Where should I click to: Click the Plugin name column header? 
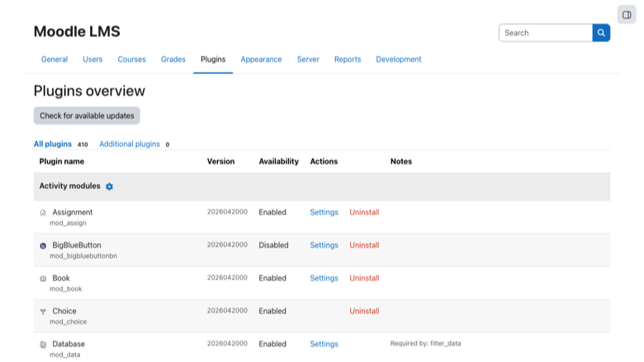coord(62,162)
